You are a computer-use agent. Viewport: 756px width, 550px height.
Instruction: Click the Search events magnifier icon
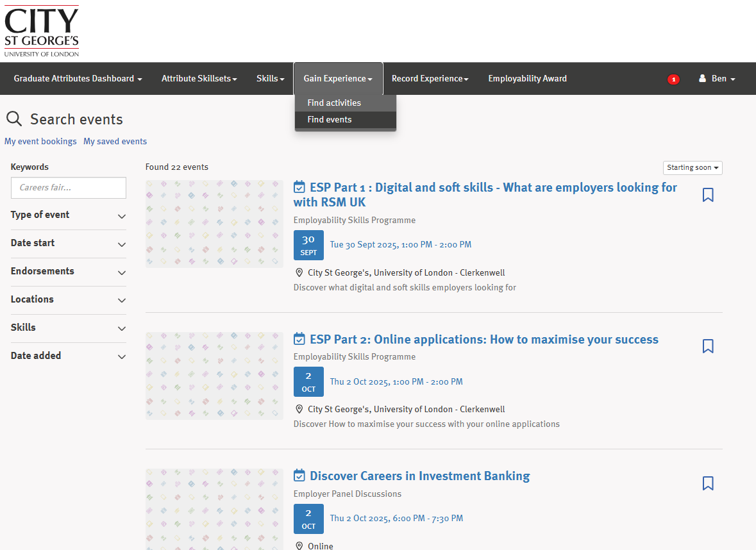point(14,119)
